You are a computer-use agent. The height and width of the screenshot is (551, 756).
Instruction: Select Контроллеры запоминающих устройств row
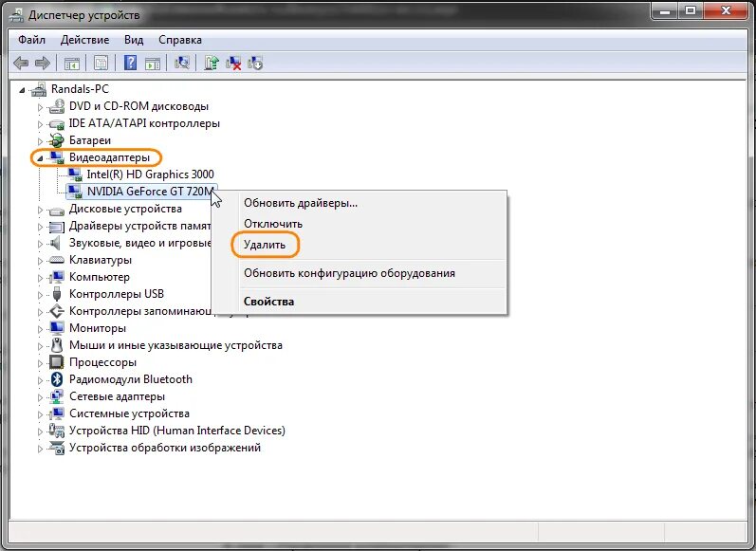click(139, 311)
